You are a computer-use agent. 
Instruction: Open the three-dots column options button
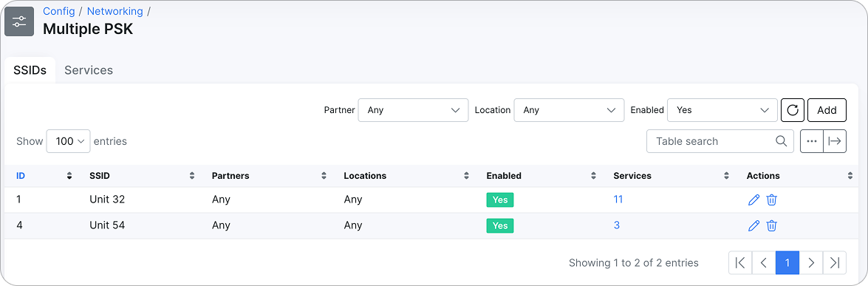pos(812,141)
